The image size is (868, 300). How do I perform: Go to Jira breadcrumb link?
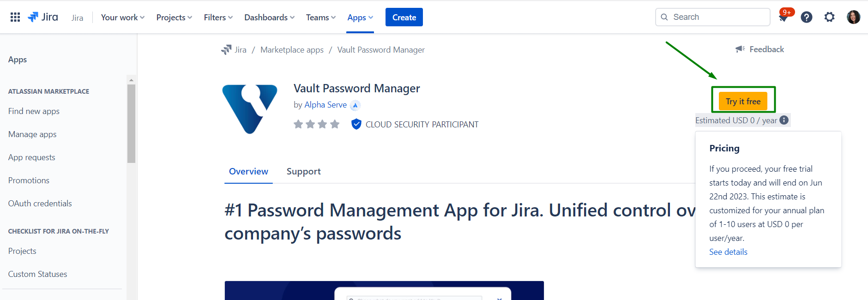click(241, 49)
